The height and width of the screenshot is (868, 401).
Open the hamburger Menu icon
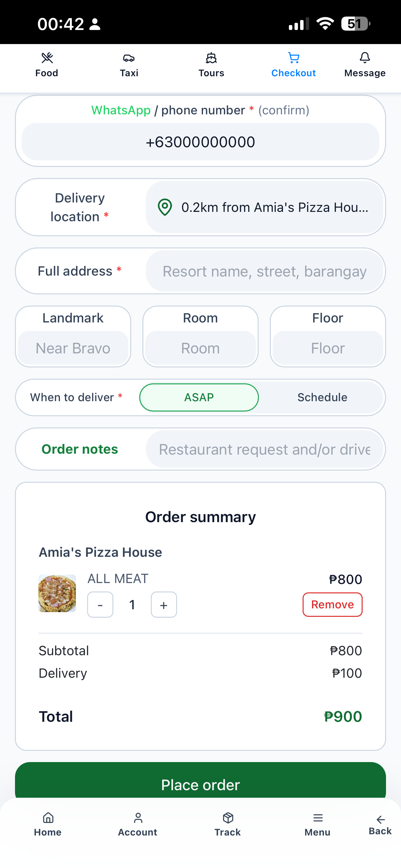(x=318, y=818)
